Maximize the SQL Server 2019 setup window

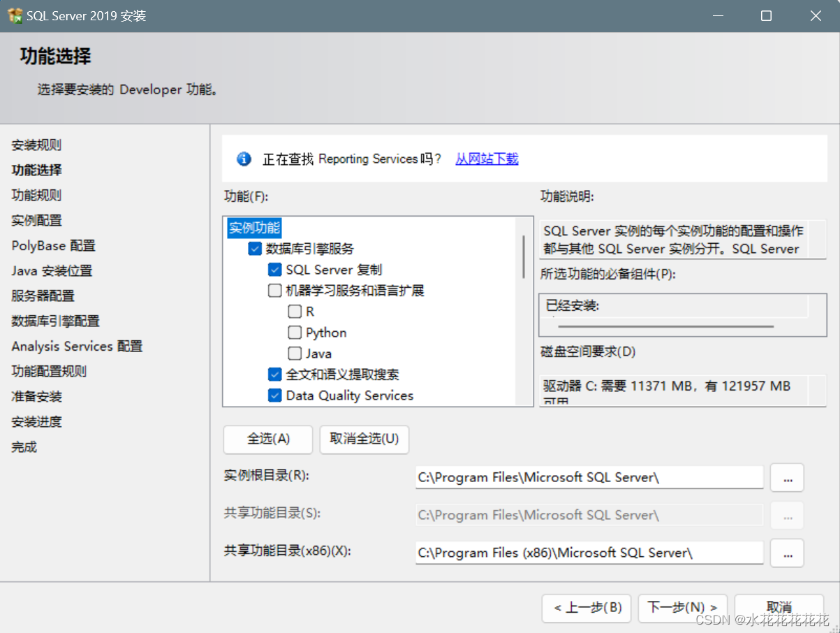[766, 15]
